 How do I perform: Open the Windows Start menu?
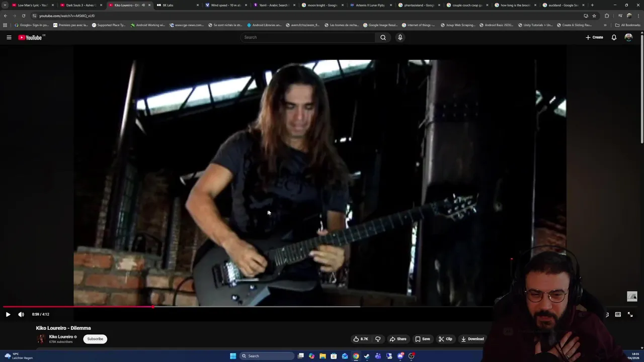(x=233, y=356)
